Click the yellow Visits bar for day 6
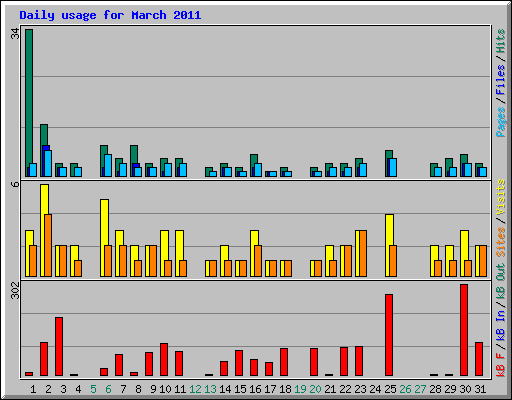512x400 pixels. [x=103, y=238]
